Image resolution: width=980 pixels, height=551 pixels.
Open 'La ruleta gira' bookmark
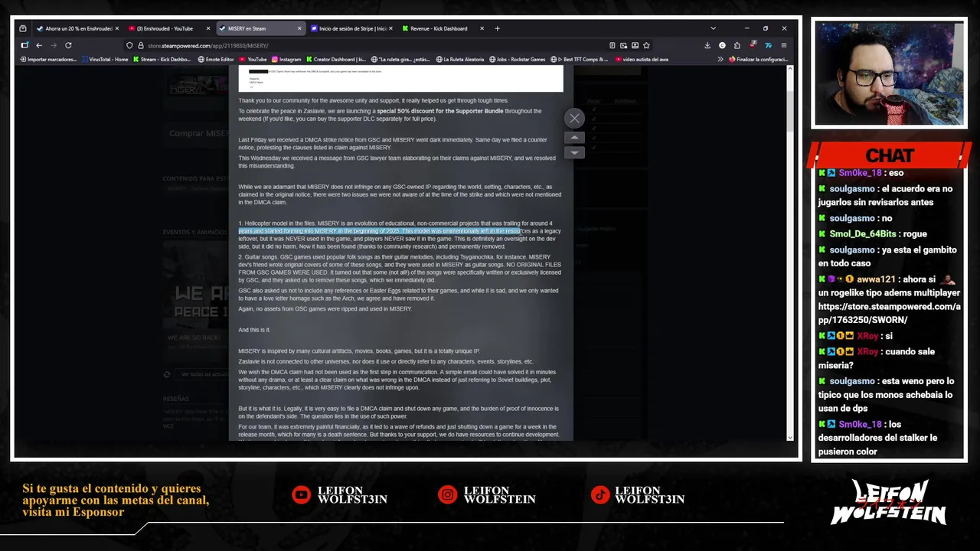400,59
